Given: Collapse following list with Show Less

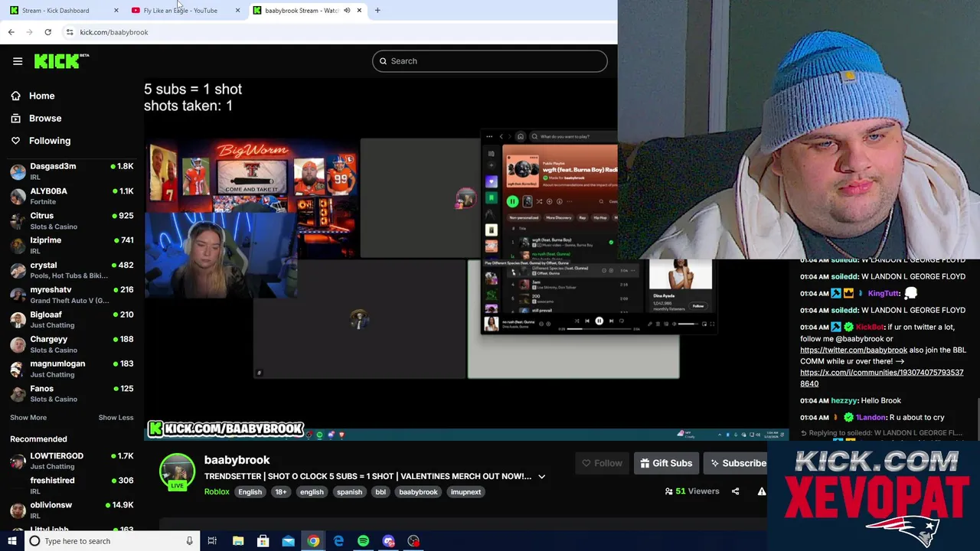Looking at the screenshot, I should (x=116, y=418).
